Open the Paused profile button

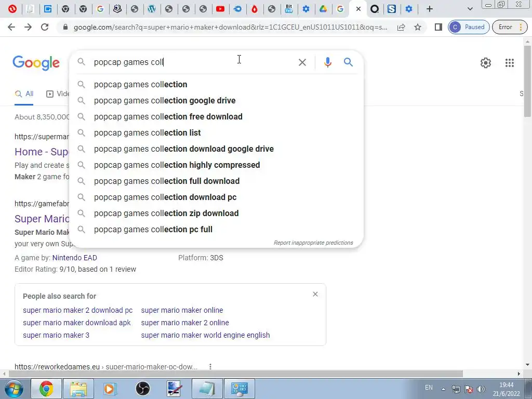469,27
